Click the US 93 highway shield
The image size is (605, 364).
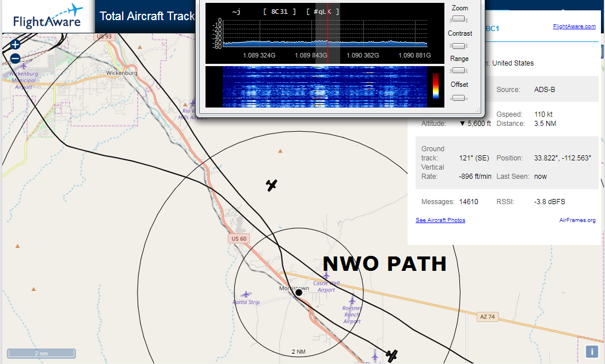click(x=104, y=37)
